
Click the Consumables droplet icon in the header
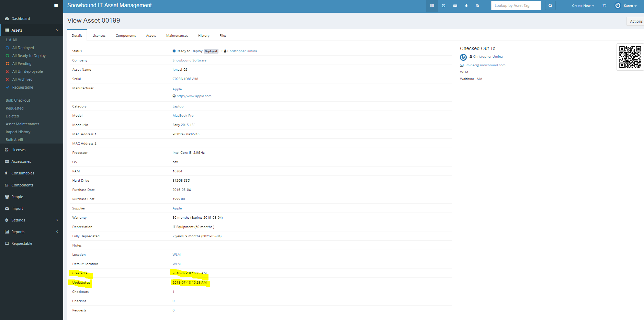tap(466, 5)
